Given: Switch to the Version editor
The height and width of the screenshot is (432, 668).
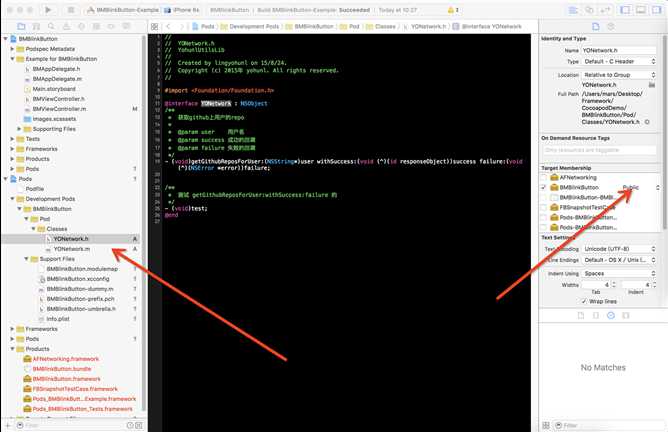Looking at the screenshot, I should point(605,10).
